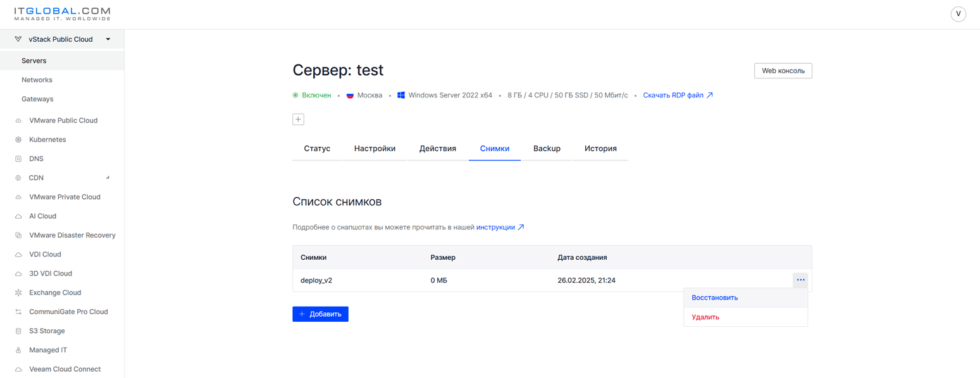
Task: Select the Снимки tab
Action: pos(495,149)
